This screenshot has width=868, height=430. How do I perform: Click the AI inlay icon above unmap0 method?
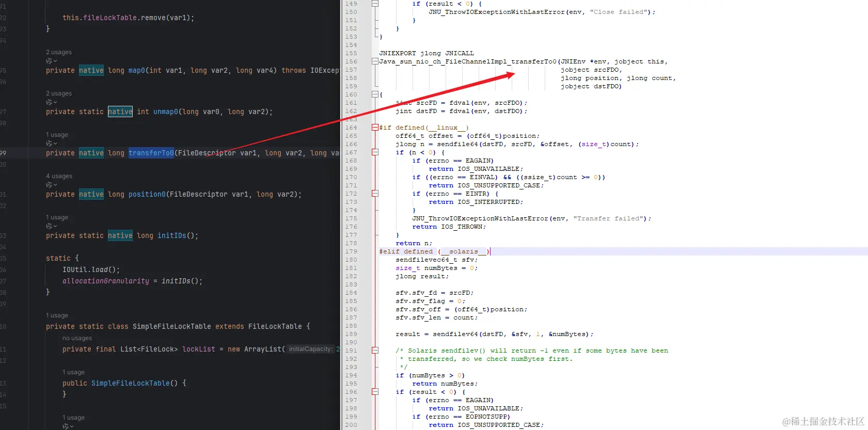pos(51,102)
